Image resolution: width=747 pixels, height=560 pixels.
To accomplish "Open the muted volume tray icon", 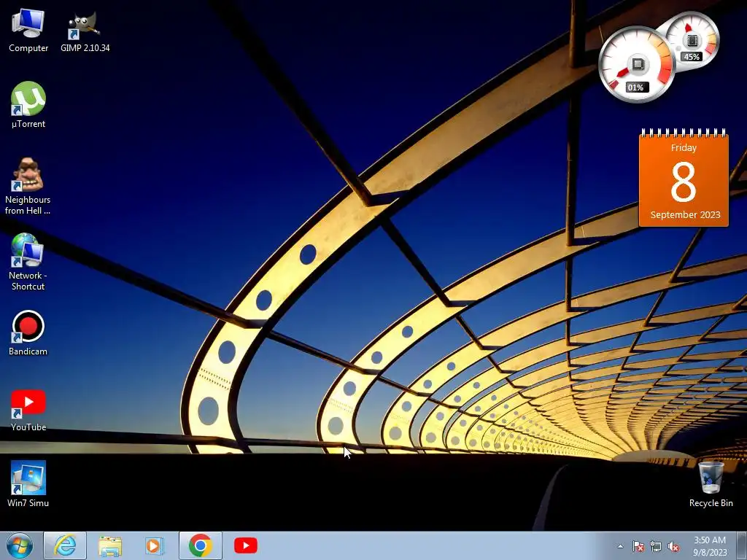I will pos(673,546).
